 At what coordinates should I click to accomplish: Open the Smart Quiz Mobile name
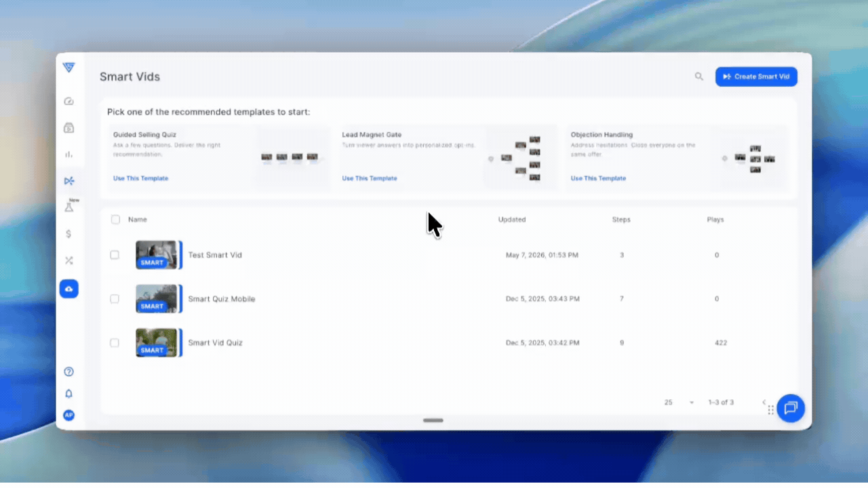coord(222,299)
